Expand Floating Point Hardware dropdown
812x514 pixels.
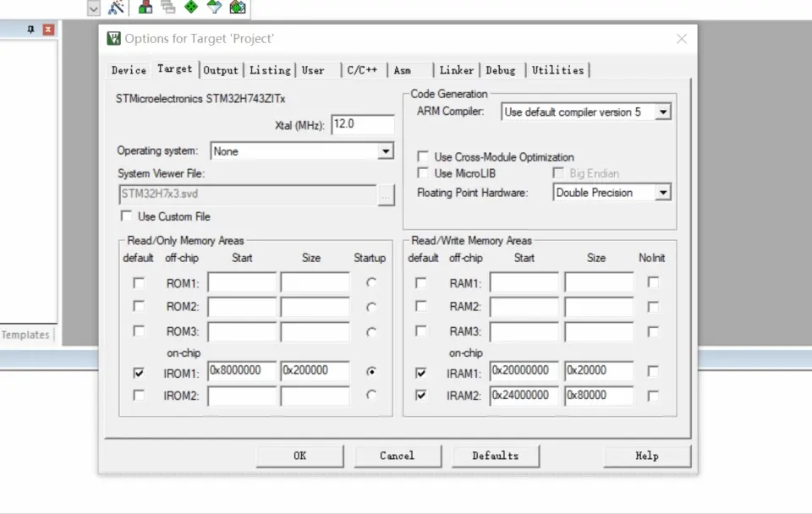[663, 193]
